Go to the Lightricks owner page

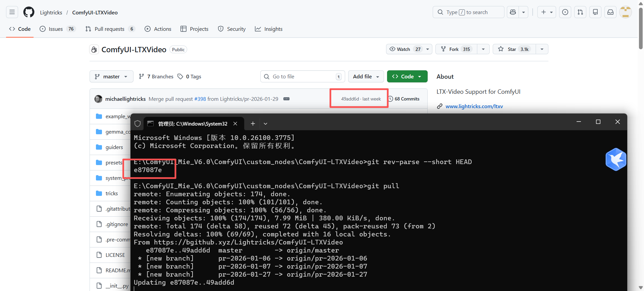point(51,12)
